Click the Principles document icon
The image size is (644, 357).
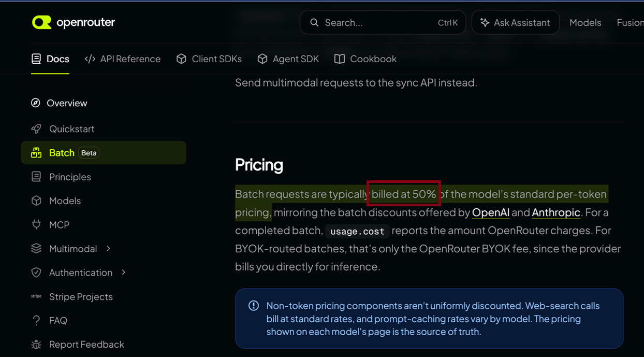(36, 177)
